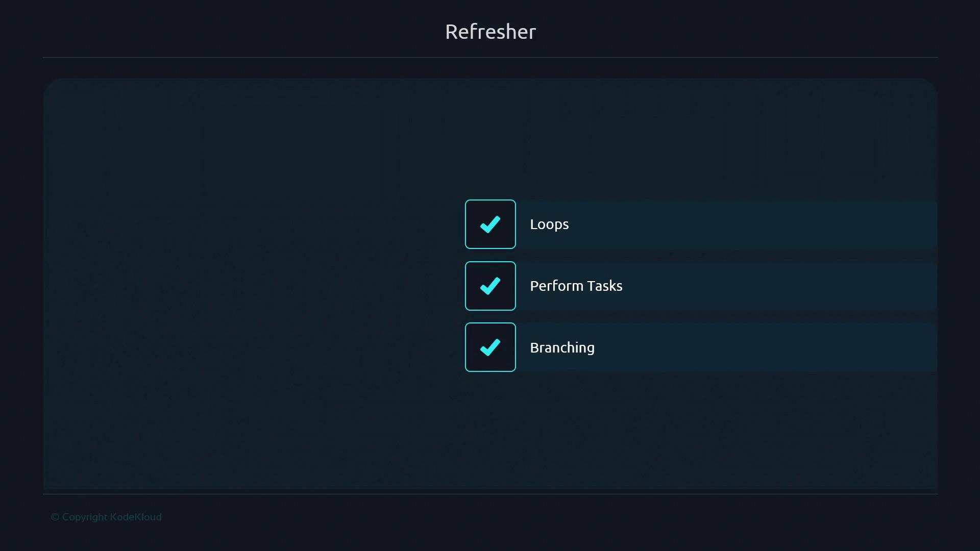The height and width of the screenshot is (551, 980).
Task: Uncheck the Loops checkbox
Action: [490, 224]
